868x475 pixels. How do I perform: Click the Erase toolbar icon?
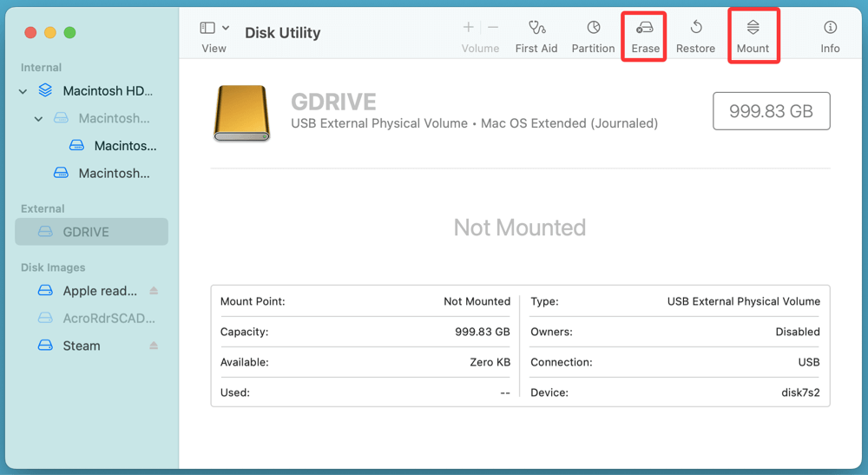[x=644, y=28]
